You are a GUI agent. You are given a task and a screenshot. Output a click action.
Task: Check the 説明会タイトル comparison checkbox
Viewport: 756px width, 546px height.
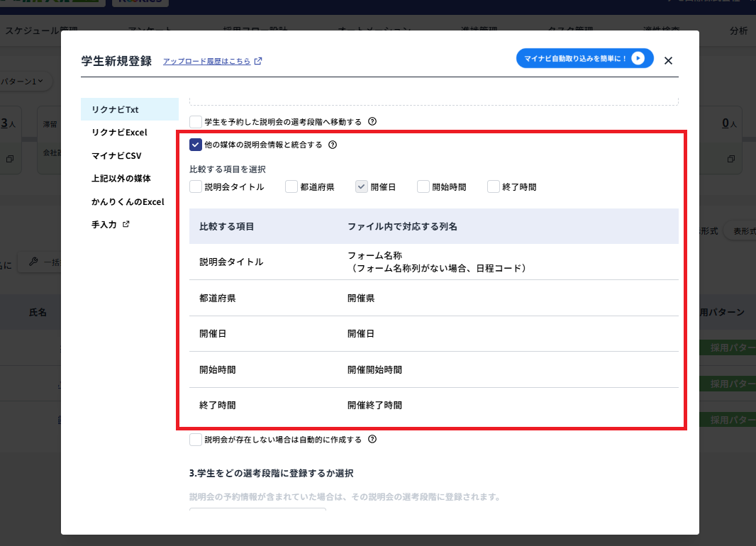[196, 187]
